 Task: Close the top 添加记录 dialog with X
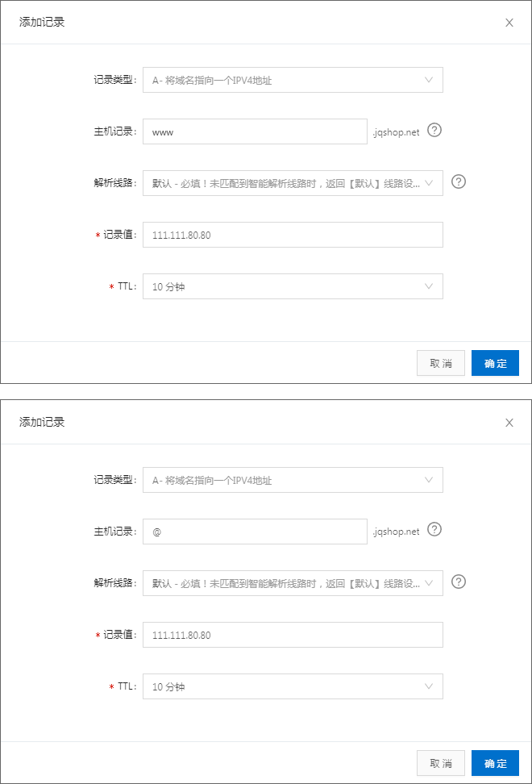coord(509,23)
